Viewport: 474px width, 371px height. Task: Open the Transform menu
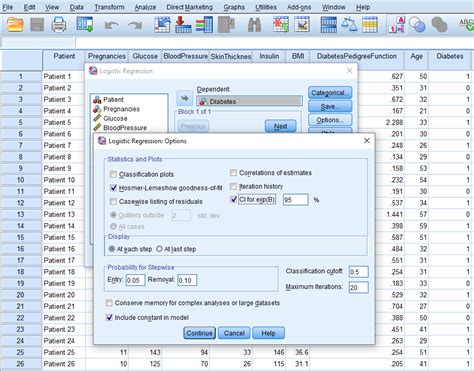(x=109, y=7)
